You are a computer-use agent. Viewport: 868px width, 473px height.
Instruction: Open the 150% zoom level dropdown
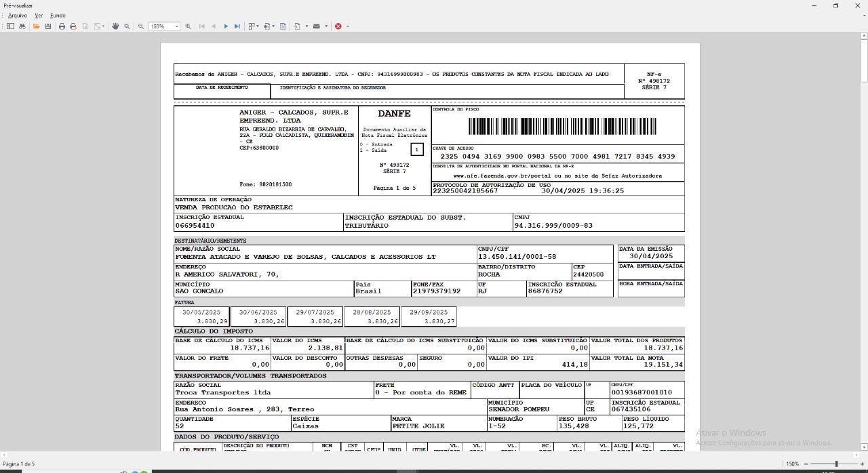pos(177,26)
